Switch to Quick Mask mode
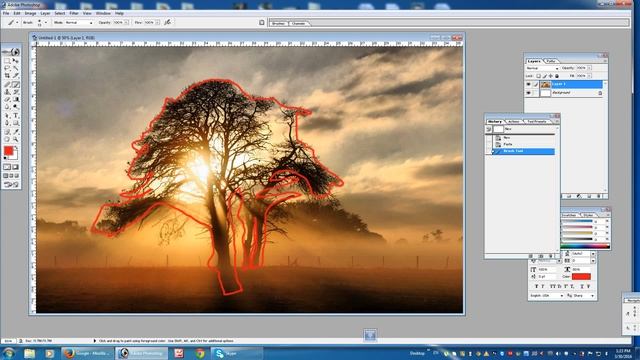 coord(16,167)
